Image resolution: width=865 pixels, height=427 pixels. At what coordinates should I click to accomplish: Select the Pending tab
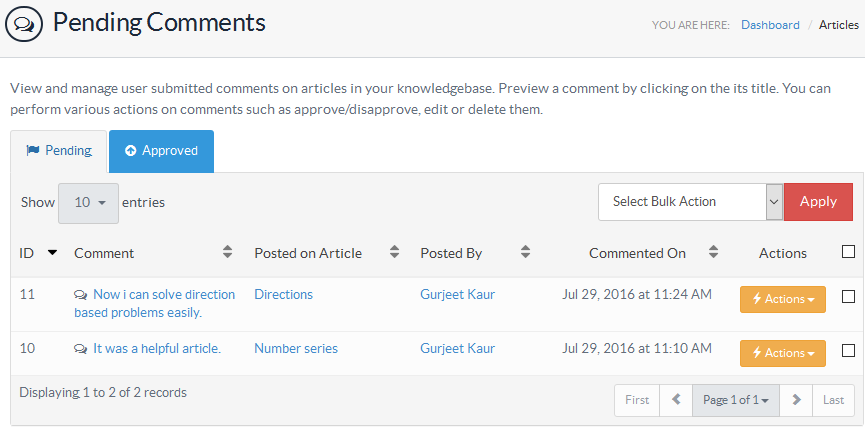click(59, 151)
